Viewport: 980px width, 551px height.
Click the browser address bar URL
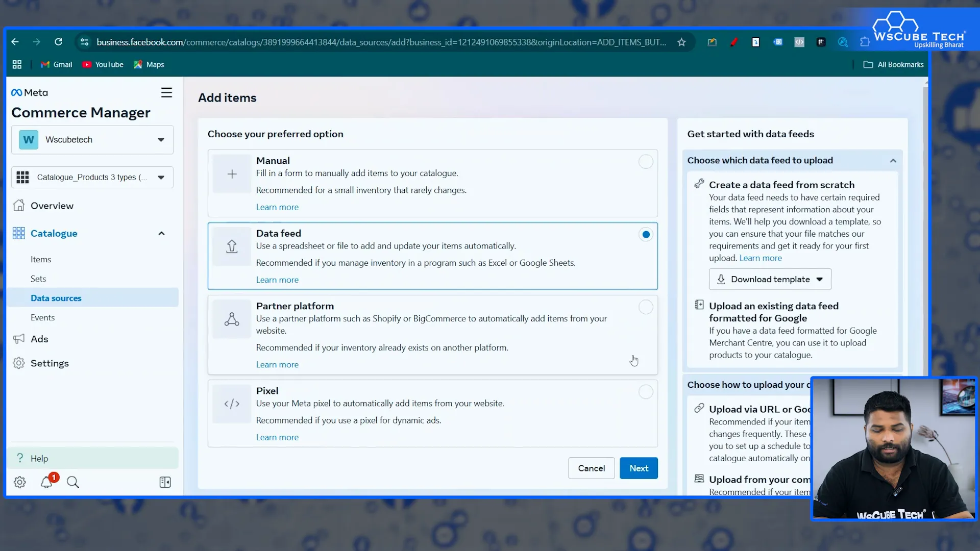pyautogui.click(x=381, y=42)
